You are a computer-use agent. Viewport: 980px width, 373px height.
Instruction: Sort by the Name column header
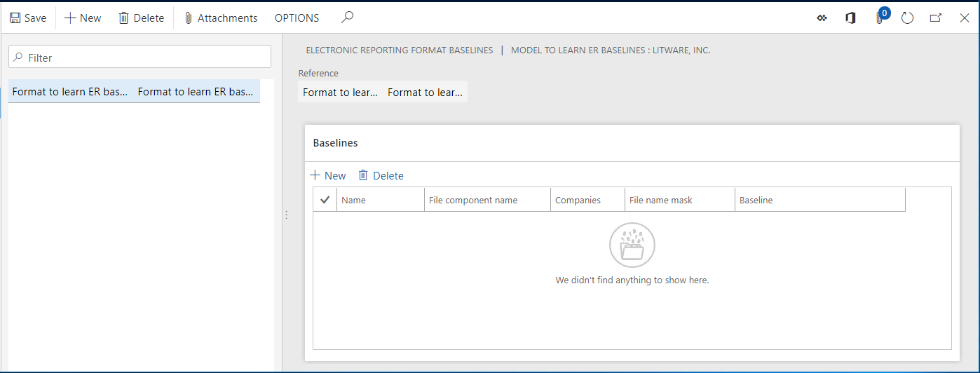click(380, 200)
